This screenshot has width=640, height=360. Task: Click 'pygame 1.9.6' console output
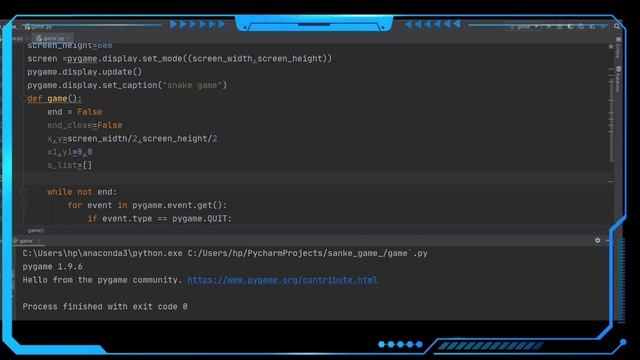pyautogui.click(x=52, y=267)
